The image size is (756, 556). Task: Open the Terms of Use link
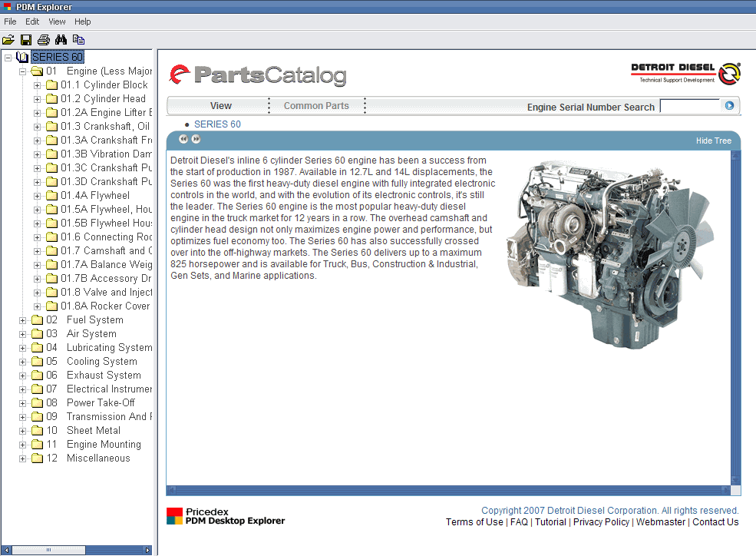click(x=474, y=522)
